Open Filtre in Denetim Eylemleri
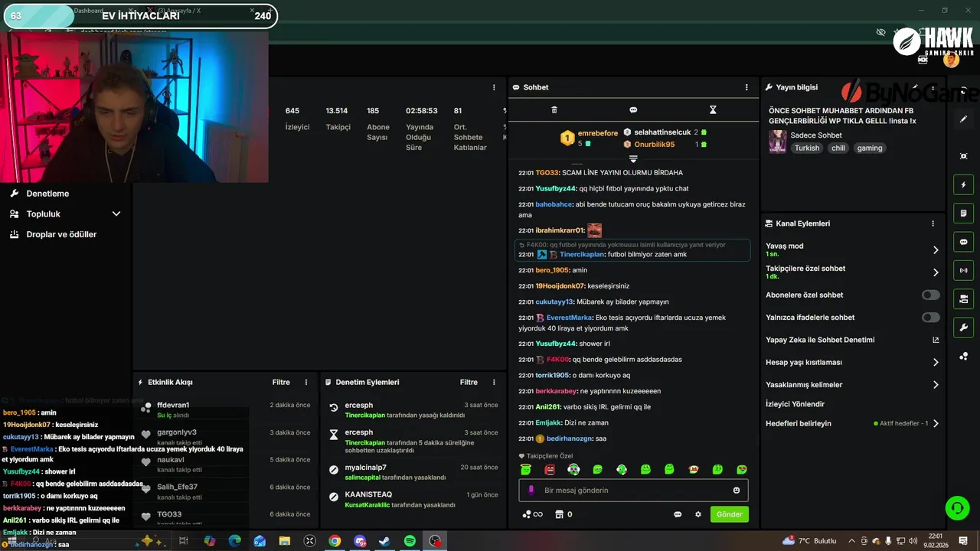Viewport: 980px width, 551px height. click(x=469, y=382)
